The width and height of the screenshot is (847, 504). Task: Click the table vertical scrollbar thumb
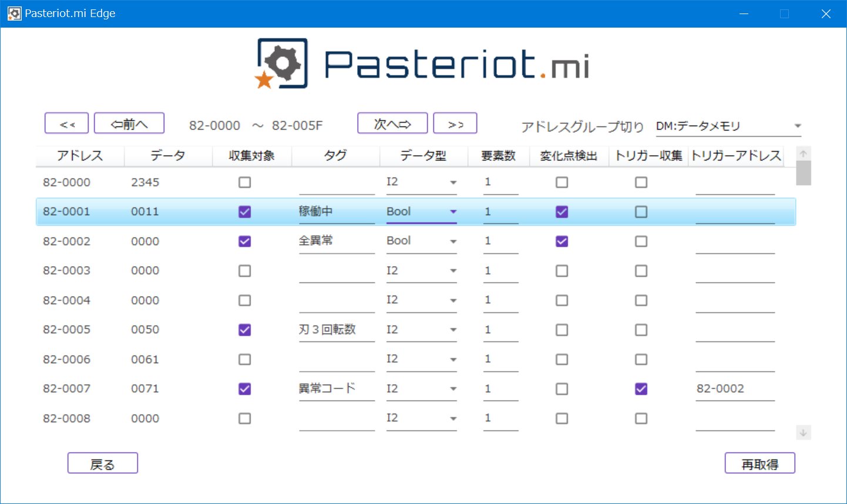[804, 173]
